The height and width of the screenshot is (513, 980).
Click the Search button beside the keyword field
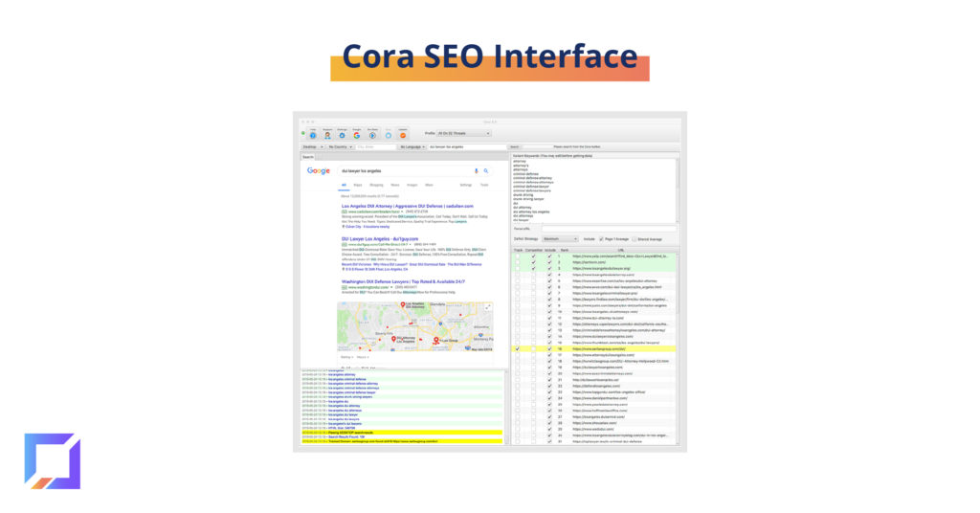[514, 146]
